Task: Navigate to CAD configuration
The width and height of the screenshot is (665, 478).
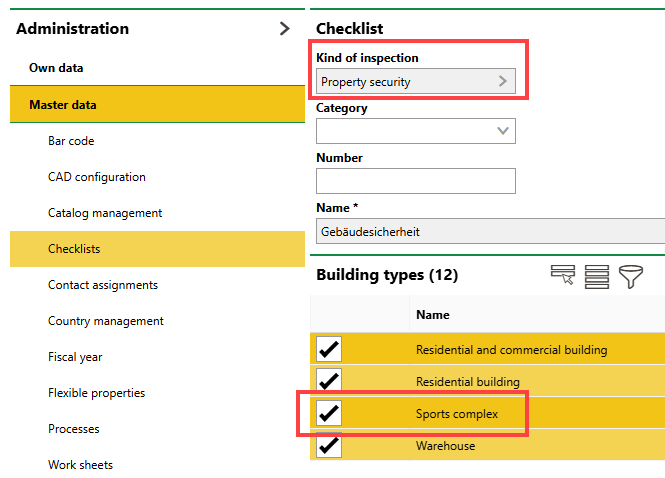Action: pyautogui.click(x=97, y=177)
